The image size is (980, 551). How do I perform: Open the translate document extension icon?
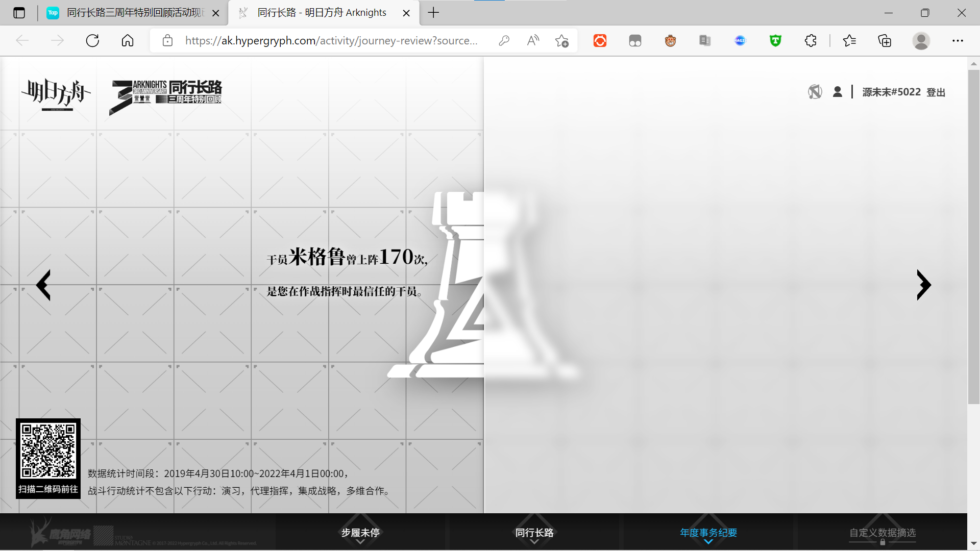(705, 41)
